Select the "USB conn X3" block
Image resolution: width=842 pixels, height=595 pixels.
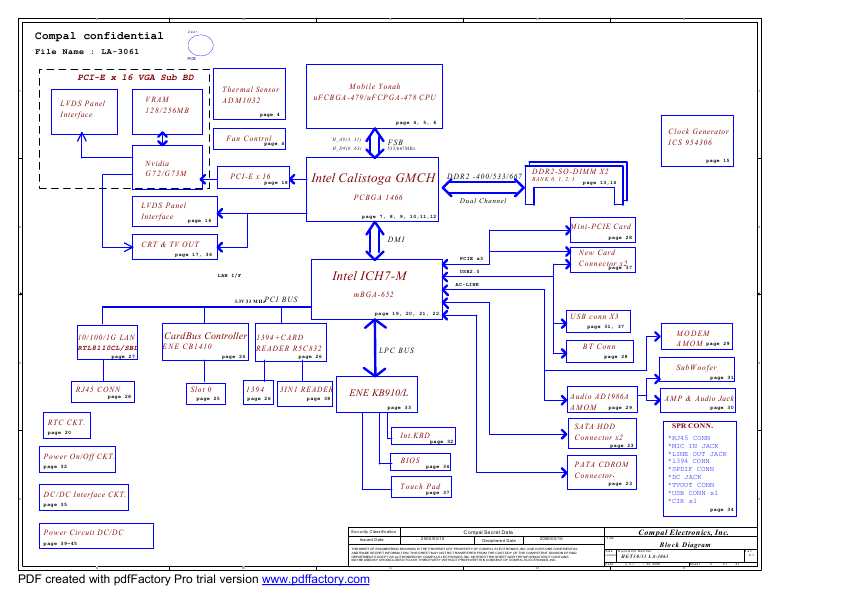598,321
